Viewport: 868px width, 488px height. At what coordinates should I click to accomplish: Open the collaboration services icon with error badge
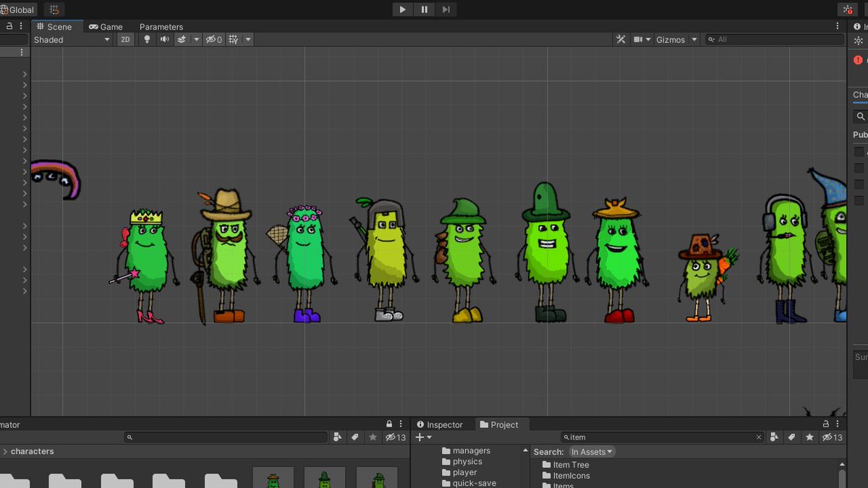(848, 9)
